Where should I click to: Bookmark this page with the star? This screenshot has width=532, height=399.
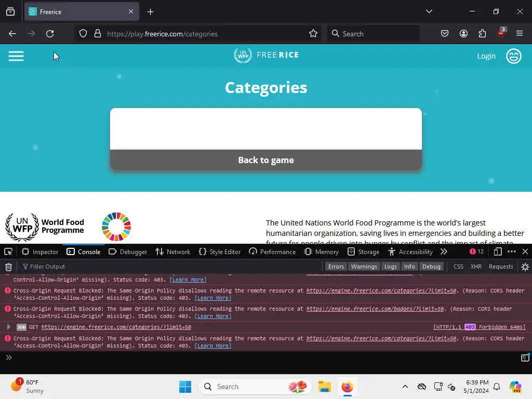pos(313,34)
